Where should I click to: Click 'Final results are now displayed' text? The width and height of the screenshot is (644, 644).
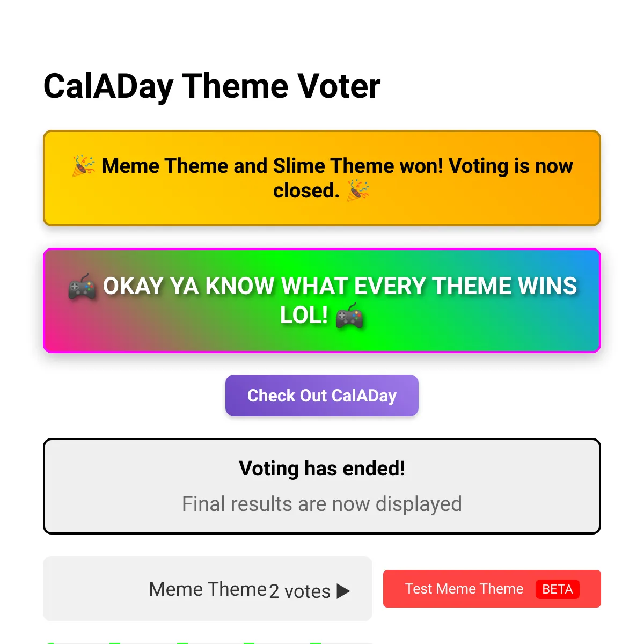click(322, 504)
